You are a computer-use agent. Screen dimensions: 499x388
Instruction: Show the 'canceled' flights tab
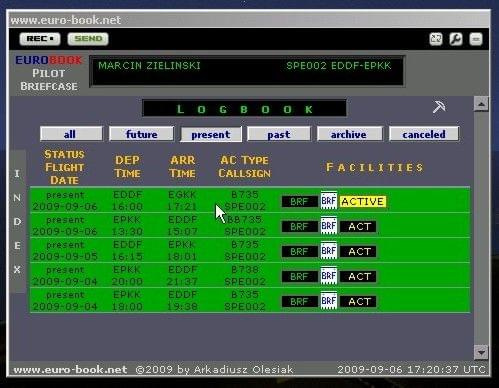[x=424, y=134]
